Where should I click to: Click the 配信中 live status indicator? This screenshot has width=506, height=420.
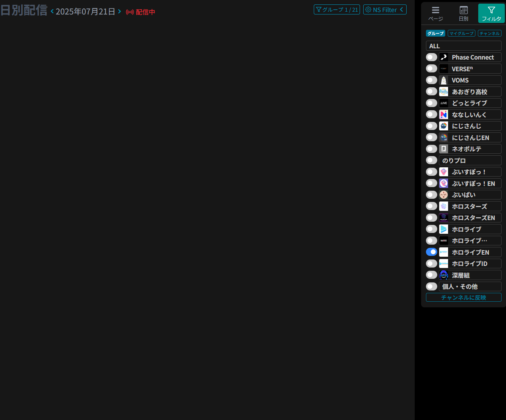pyautogui.click(x=140, y=12)
